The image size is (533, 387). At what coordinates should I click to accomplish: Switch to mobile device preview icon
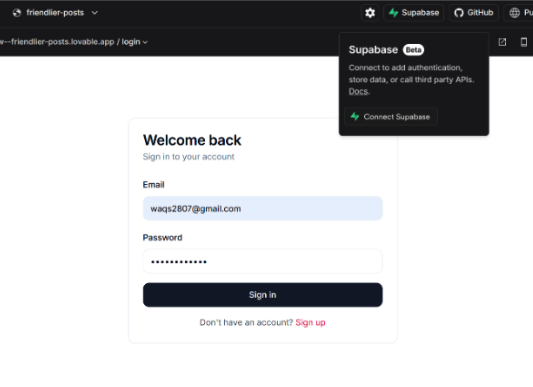click(x=524, y=42)
